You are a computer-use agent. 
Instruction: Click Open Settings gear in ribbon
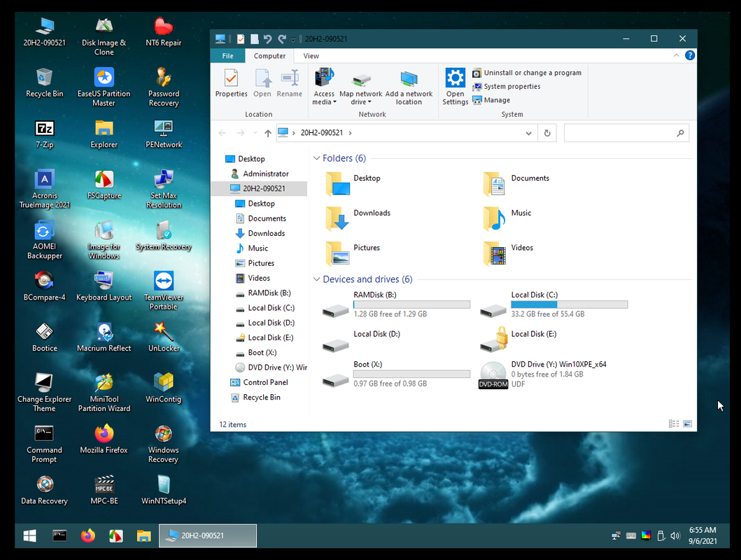point(455,87)
